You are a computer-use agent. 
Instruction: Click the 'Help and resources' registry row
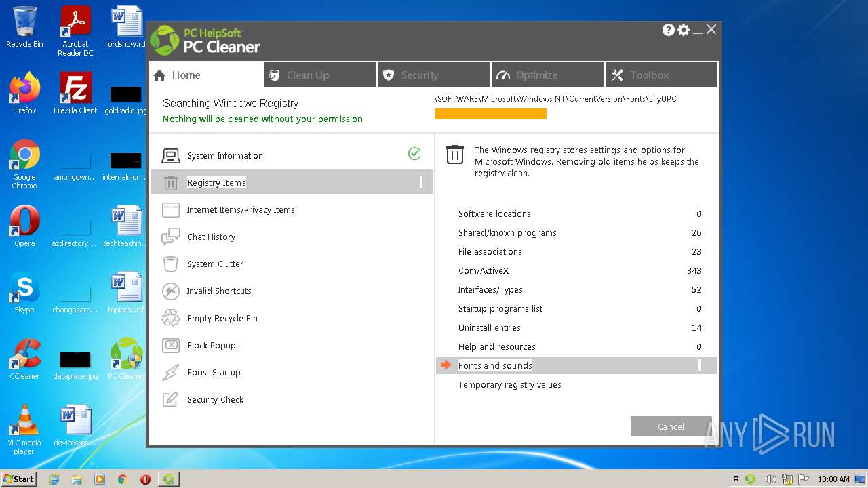pos(576,347)
